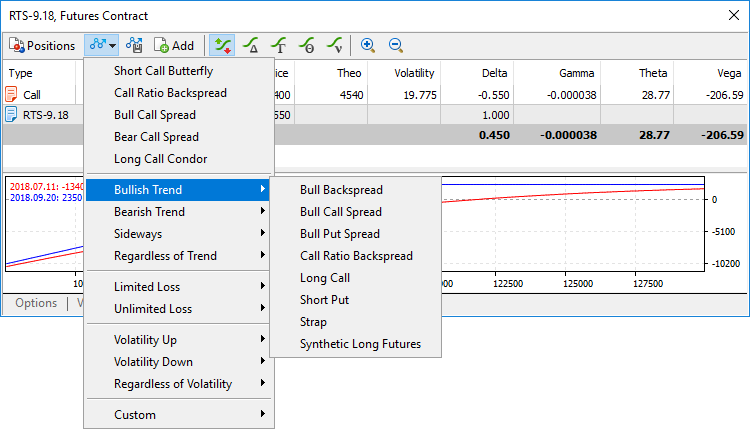Image resolution: width=750 pixels, height=429 pixels.
Task: Click the Theo value 4540
Action: pyautogui.click(x=352, y=95)
